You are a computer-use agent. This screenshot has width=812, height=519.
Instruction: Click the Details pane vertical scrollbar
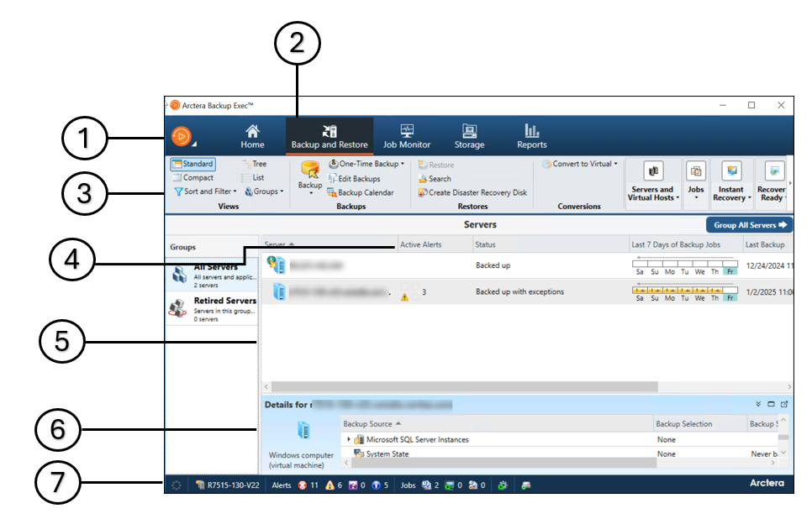pos(783,438)
